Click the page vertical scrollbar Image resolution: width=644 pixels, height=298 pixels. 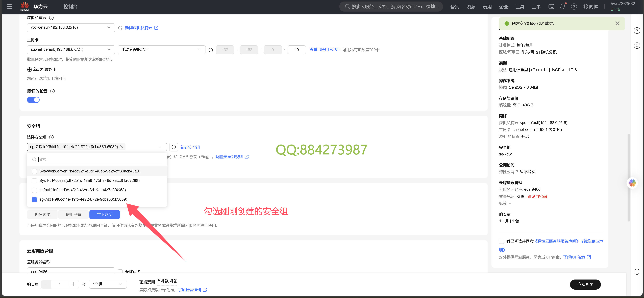coord(629,178)
